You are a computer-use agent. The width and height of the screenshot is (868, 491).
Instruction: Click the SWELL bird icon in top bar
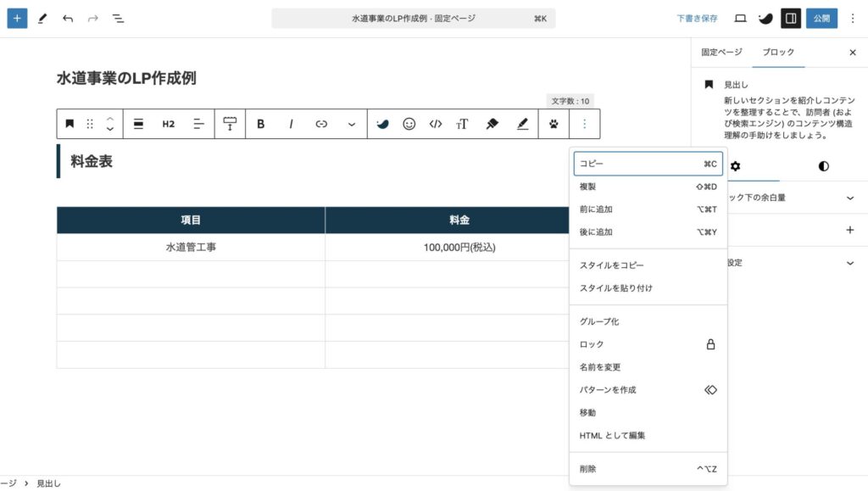point(765,19)
